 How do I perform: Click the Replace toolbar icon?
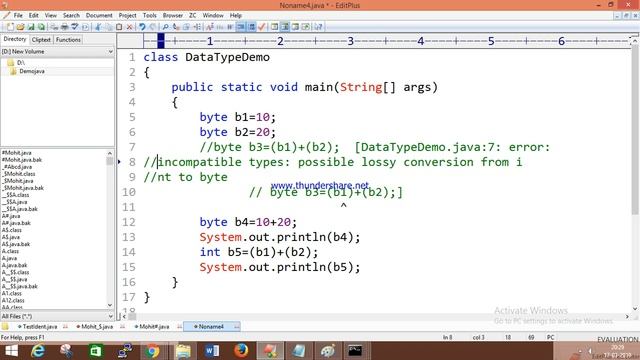click(176, 27)
